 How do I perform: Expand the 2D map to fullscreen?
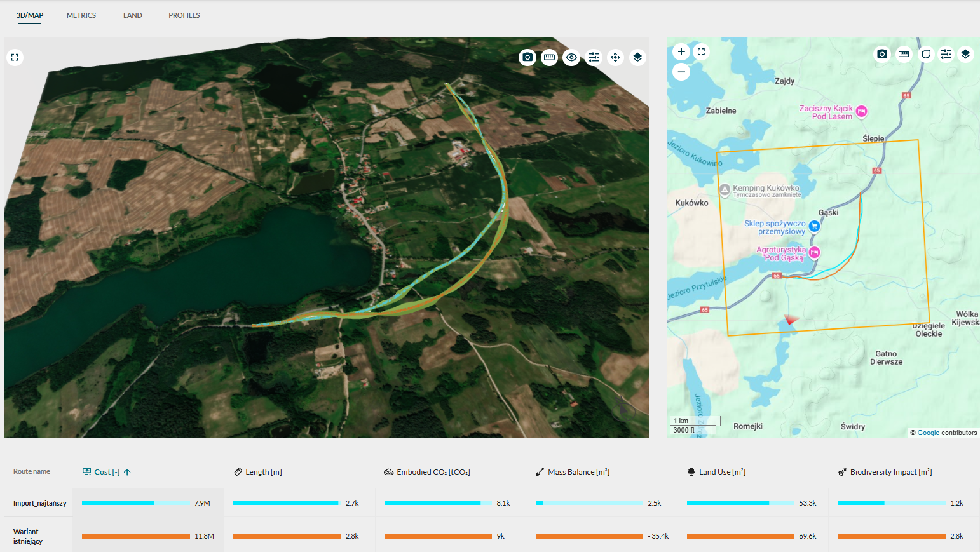point(701,52)
